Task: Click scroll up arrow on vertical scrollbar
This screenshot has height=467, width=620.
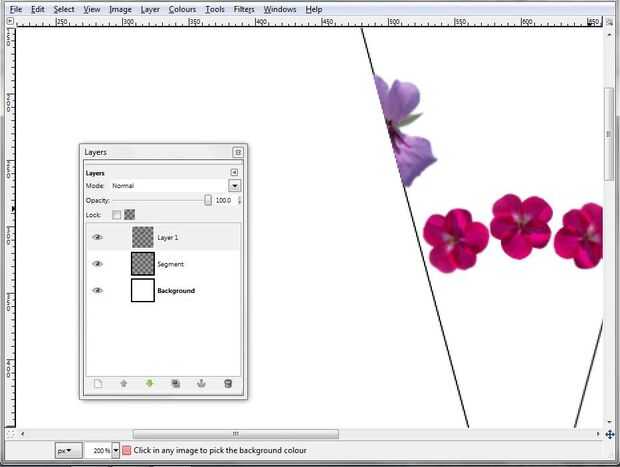Action: click(609, 35)
